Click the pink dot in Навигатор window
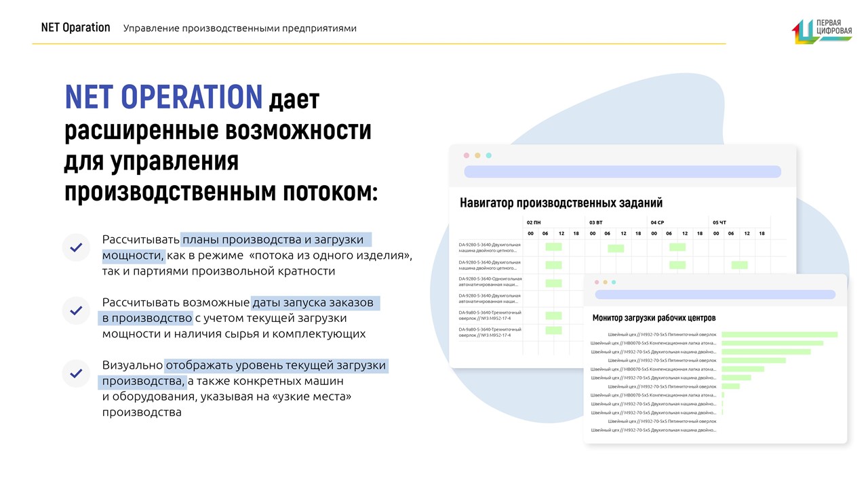 tap(467, 155)
